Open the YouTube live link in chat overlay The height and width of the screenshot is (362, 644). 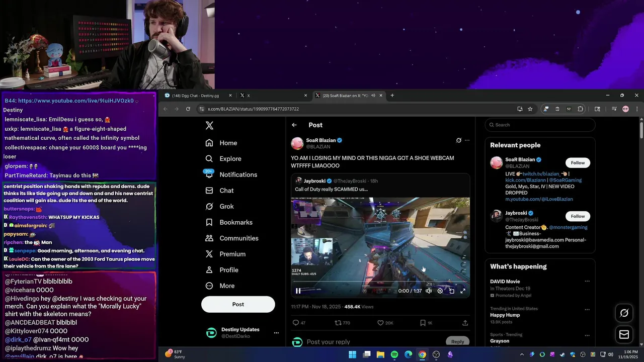76,101
